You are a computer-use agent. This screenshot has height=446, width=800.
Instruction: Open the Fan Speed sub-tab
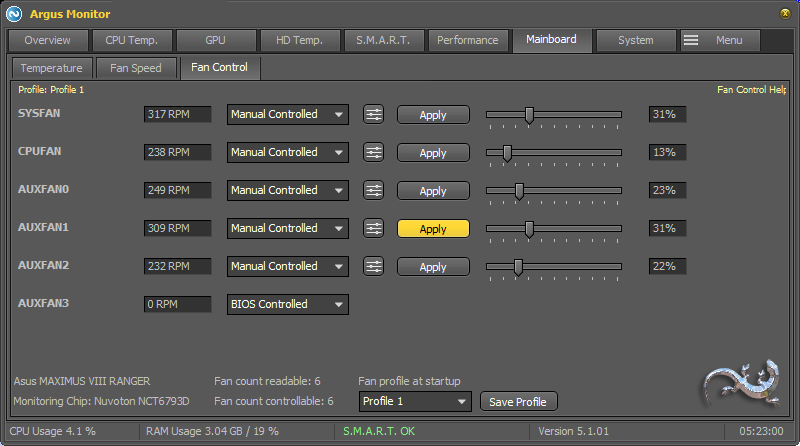click(x=136, y=68)
